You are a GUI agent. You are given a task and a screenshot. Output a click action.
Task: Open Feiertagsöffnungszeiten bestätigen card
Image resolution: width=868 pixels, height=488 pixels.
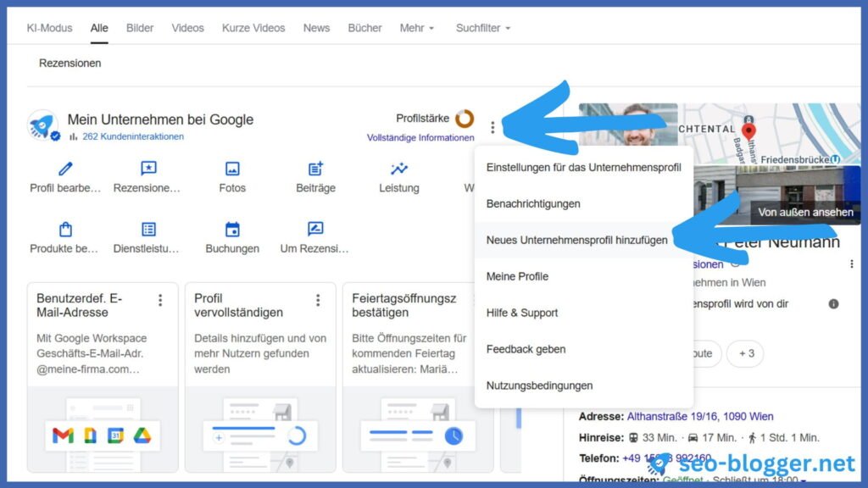click(418, 378)
